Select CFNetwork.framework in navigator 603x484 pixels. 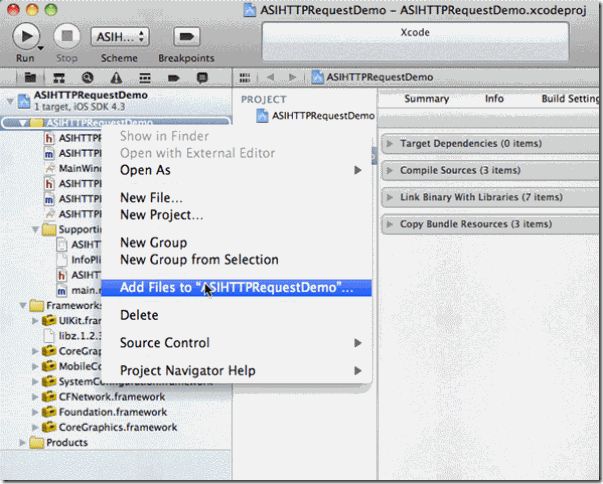(112, 396)
